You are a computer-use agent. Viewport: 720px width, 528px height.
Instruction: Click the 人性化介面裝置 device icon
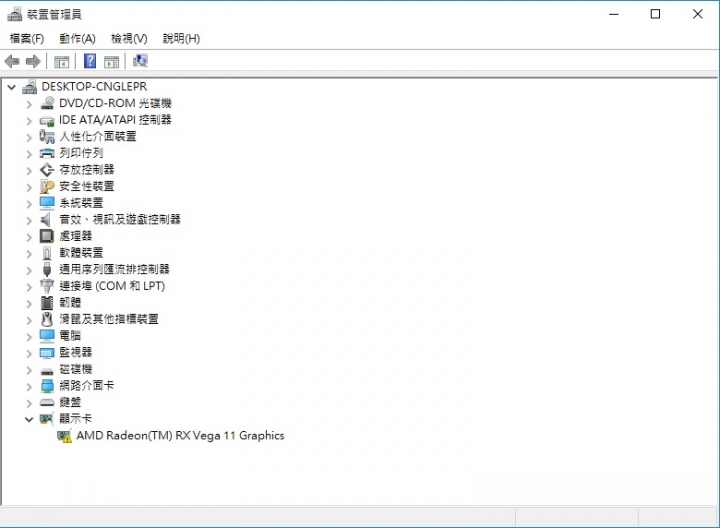(x=47, y=136)
